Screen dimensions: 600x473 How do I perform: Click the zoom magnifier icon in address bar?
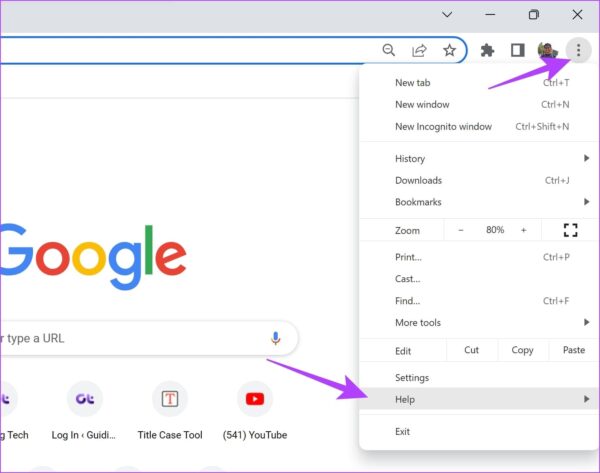click(x=389, y=50)
